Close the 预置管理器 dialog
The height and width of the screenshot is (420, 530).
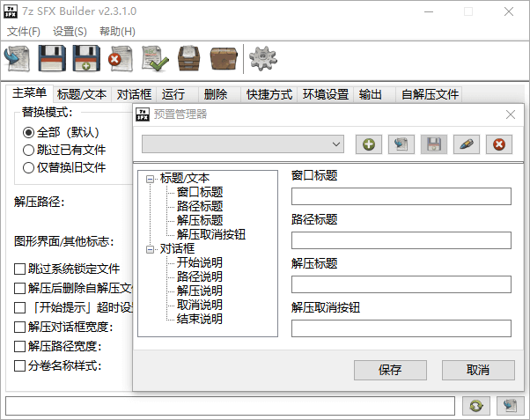click(511, 114)
